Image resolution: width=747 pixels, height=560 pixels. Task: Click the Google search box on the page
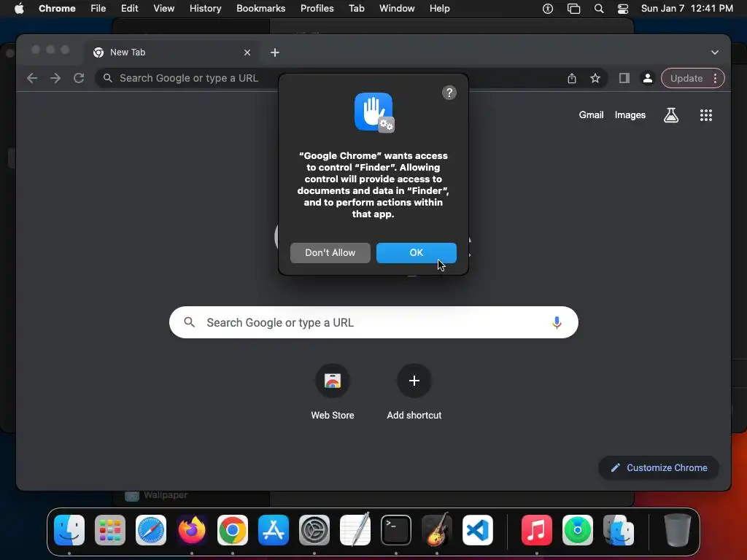click(373, 322)
